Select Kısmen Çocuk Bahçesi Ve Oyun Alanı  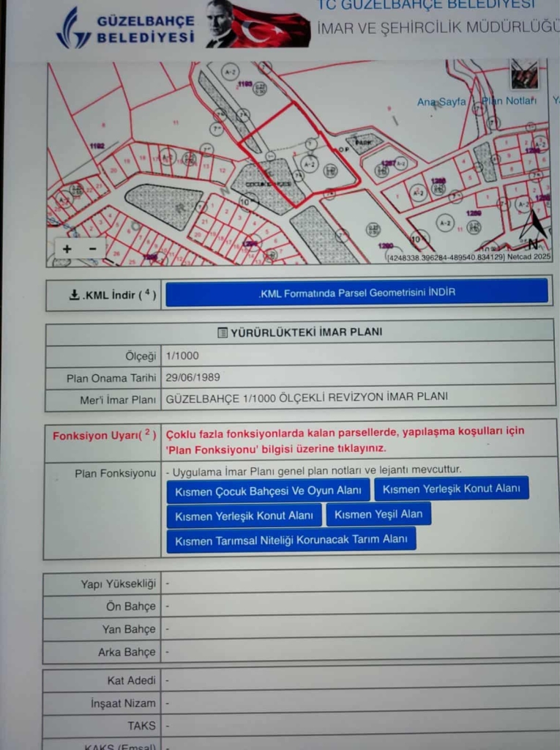coord(268,491)
